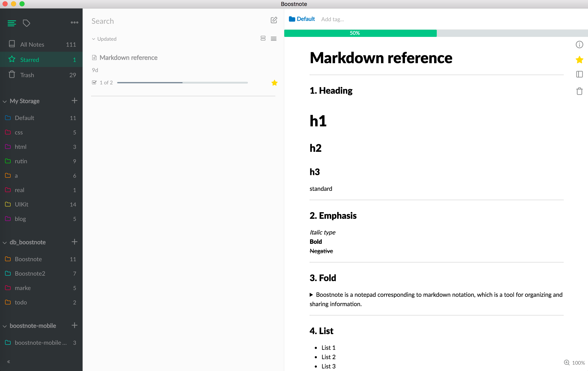Click the Italic type text
Viewport: 588px width, 371px height.
[323, 232]
